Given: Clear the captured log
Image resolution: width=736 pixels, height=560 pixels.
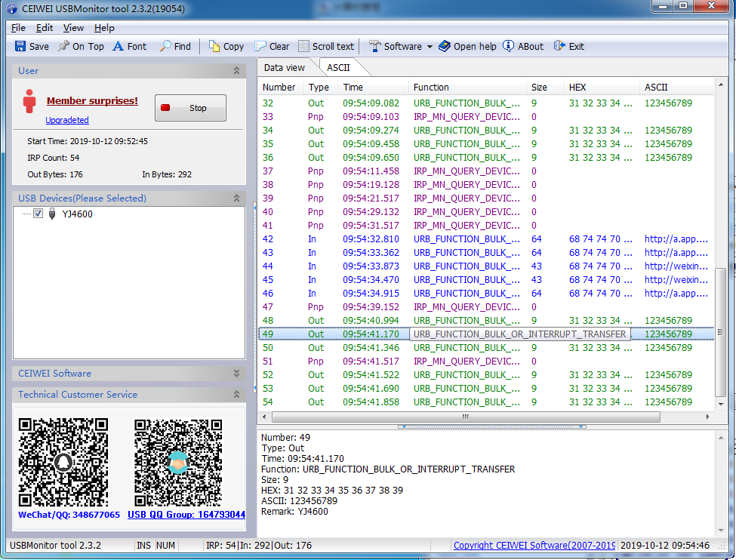Looking at the screenshot, I should pyautogui.click(x=272, y=46).
